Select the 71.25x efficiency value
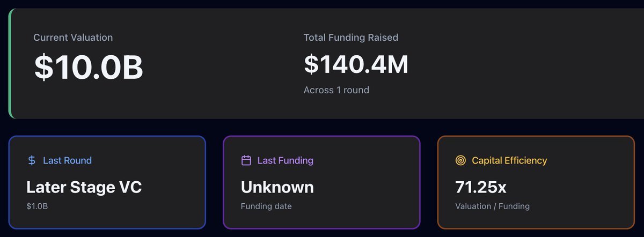 [x=480, y=187]
